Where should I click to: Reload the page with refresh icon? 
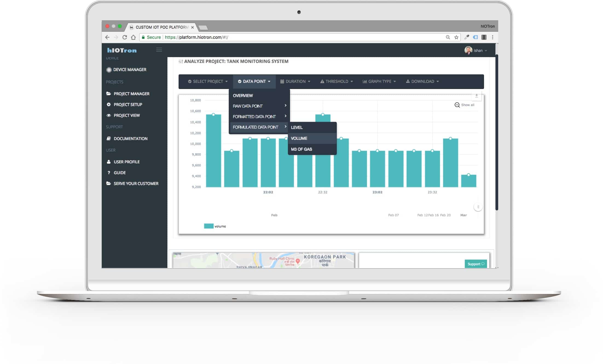coord(125,37)
